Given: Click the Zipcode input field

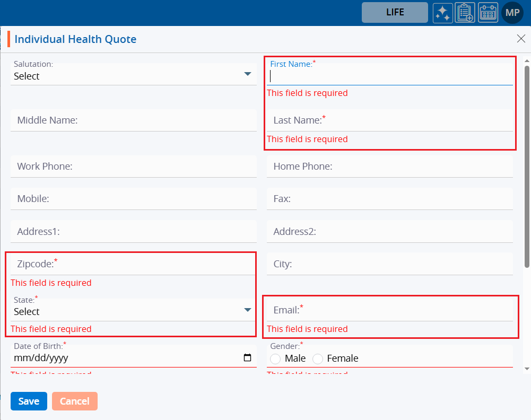Looking at the screenshot, I should click(134, 264).
